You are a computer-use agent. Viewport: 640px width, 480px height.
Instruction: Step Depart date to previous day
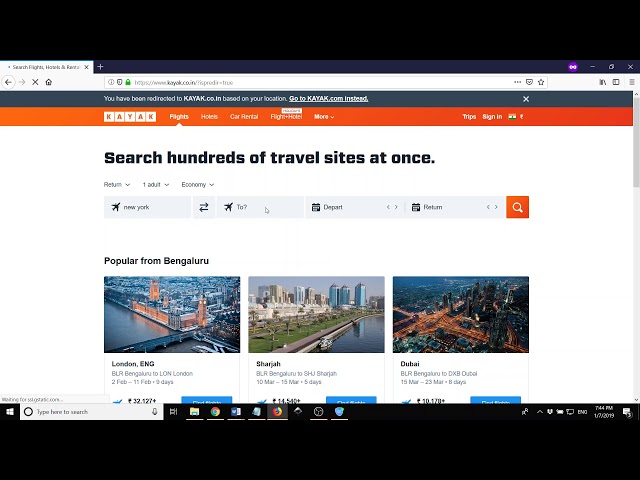388,207
